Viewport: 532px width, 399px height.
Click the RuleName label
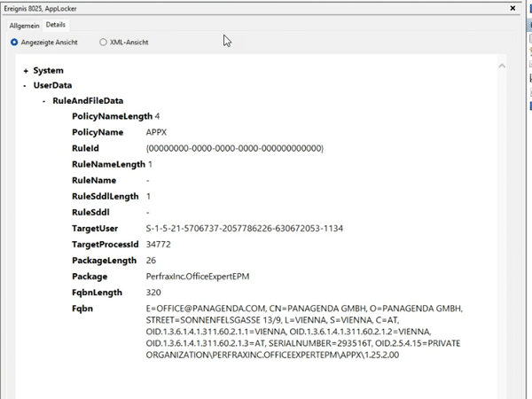pyautogui.click(x=94, y=180)
